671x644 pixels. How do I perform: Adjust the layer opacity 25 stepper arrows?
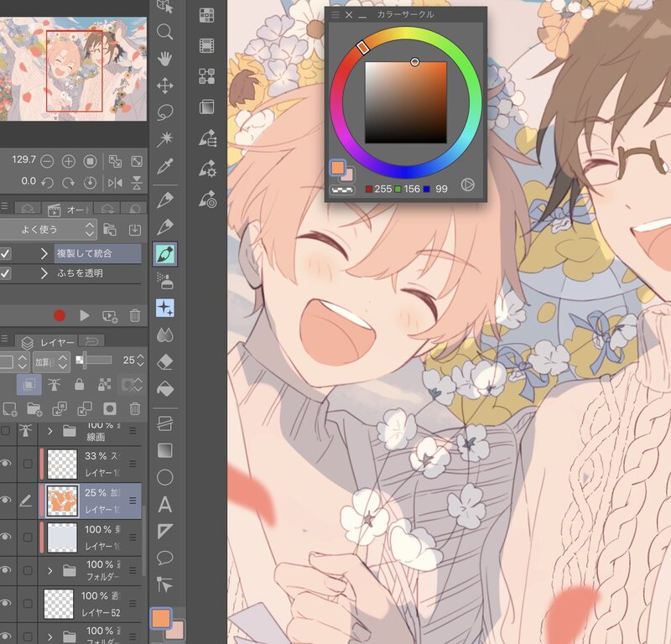[140, 361]
